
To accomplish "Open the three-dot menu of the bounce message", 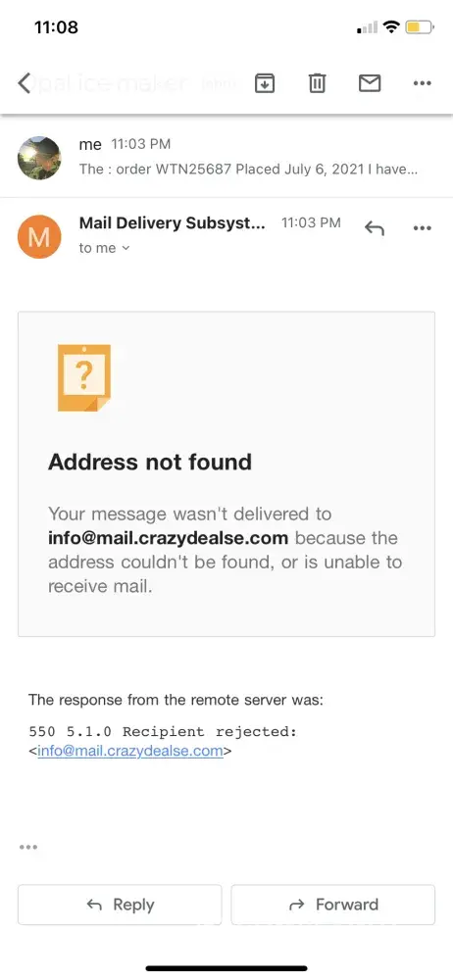I will pyautogui.click(x=423, y=228).
